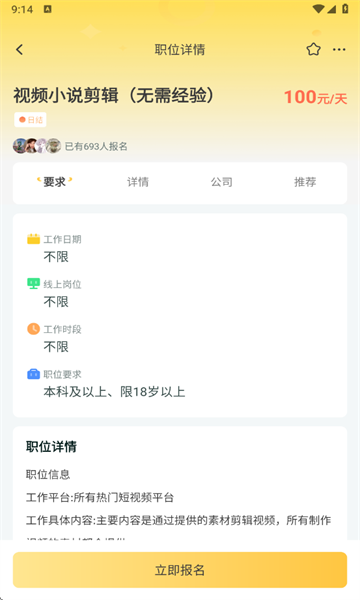Open the 公司 tab
The image size is (360, 600).
click(x=222, y=182)
